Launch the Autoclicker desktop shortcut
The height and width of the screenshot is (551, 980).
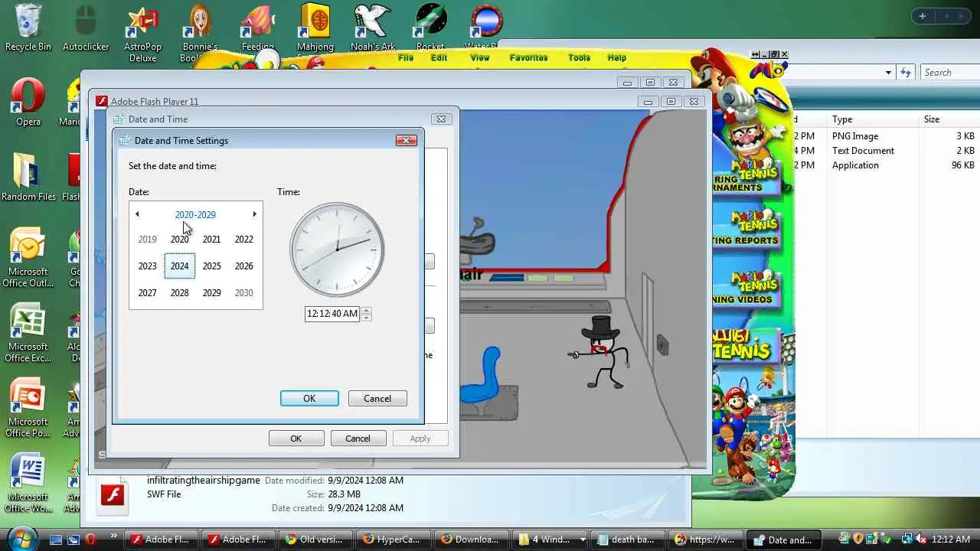point(86,28)
